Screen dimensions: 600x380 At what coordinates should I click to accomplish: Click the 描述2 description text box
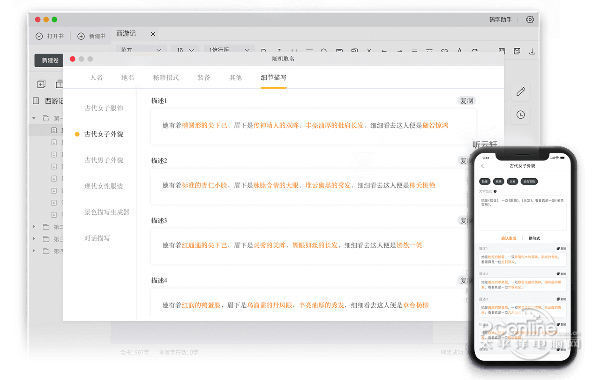click(x=310, y=186)
